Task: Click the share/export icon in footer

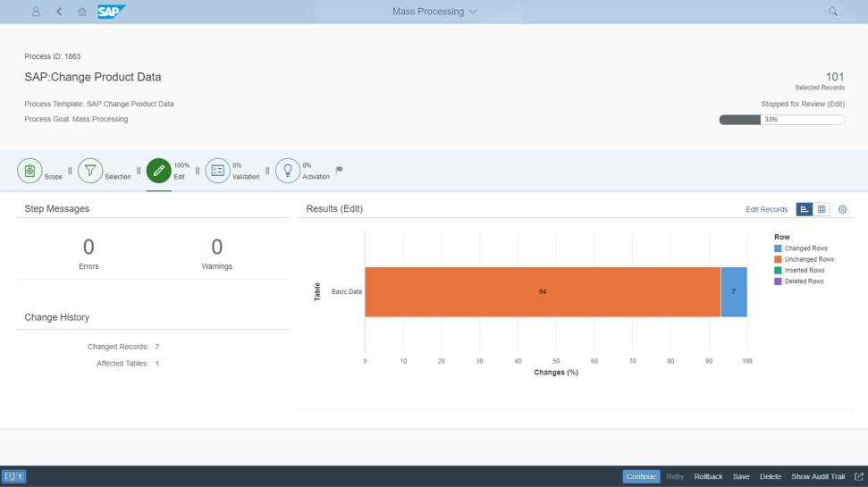Action: click(859, 476)
